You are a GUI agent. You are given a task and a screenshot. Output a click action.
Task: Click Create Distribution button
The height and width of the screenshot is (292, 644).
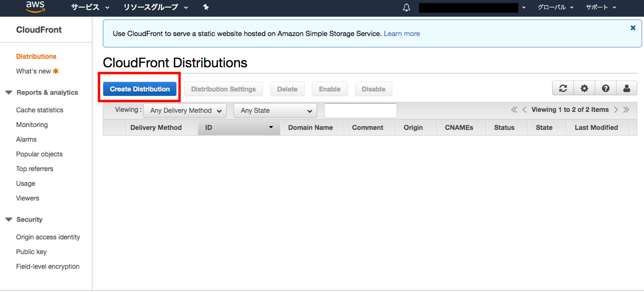[140, 89]
